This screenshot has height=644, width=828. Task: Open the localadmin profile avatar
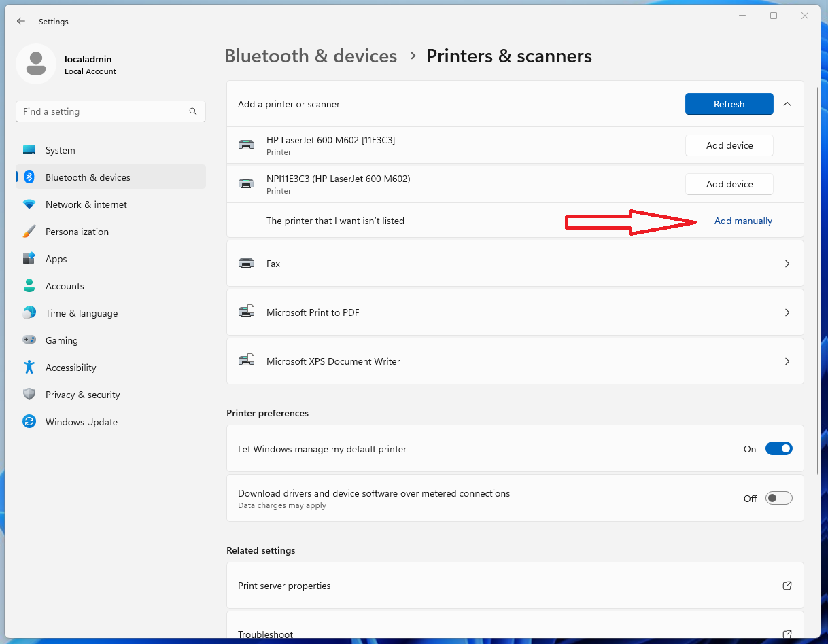36,64
